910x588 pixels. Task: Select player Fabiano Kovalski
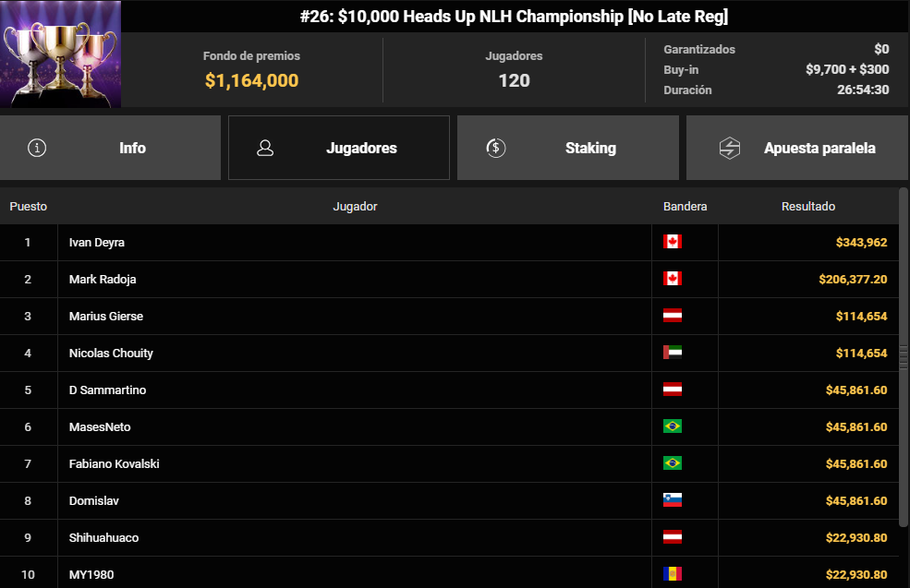114,464
